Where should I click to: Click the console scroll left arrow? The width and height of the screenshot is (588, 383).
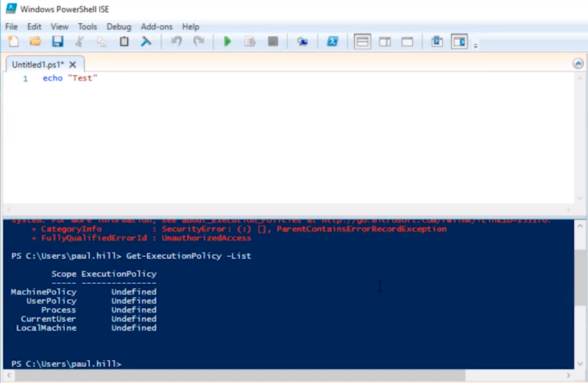point(8,375)
